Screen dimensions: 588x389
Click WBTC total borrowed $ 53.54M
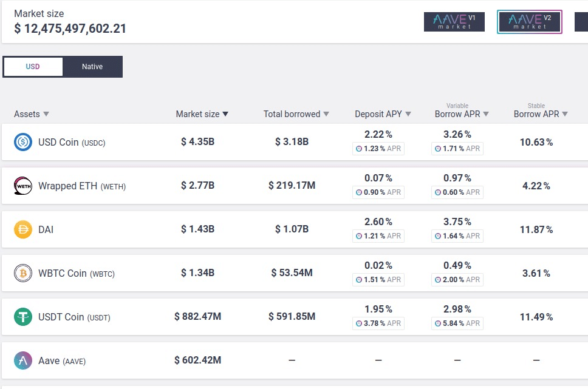292,273
